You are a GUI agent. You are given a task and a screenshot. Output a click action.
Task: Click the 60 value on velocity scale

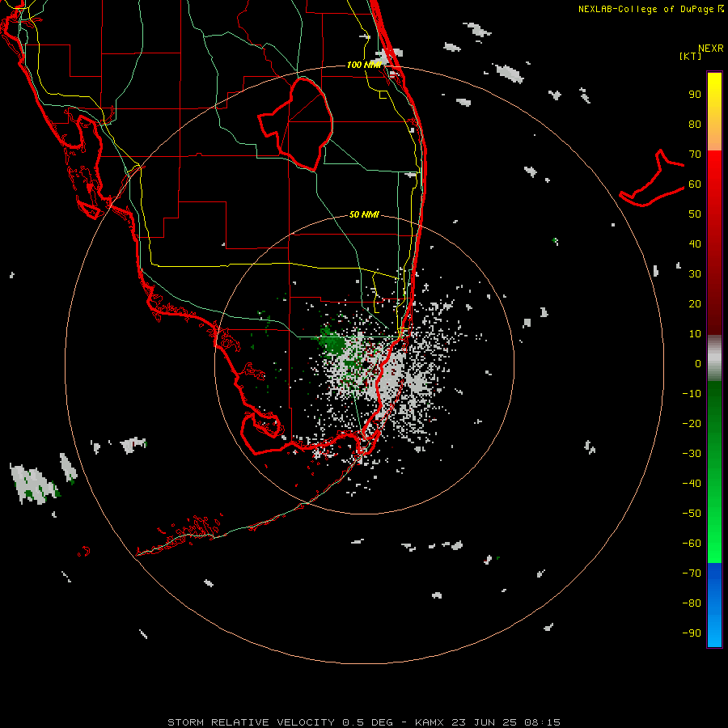[x=695, y=184]
